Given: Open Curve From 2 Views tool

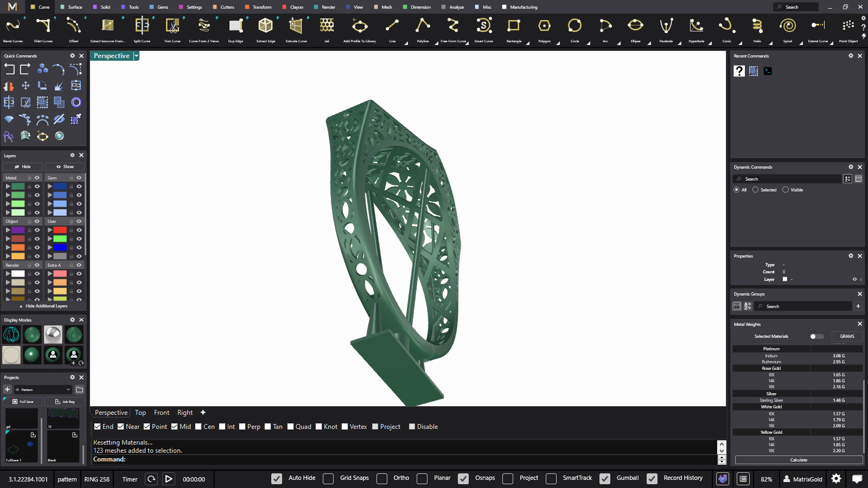Looking at the screenshot, I should point(204,30).
